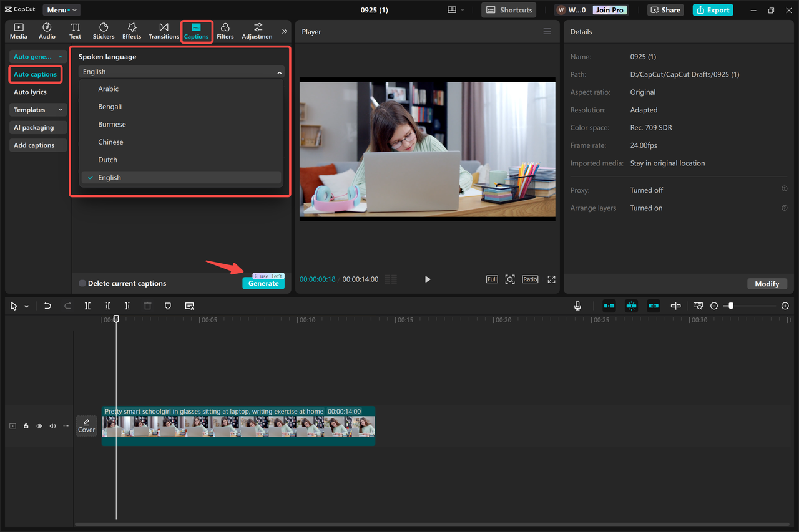The width and height of the screenshot is (799, 532).
Task: Toggle visibility of the video track
Action: click(x=39, y=425)
